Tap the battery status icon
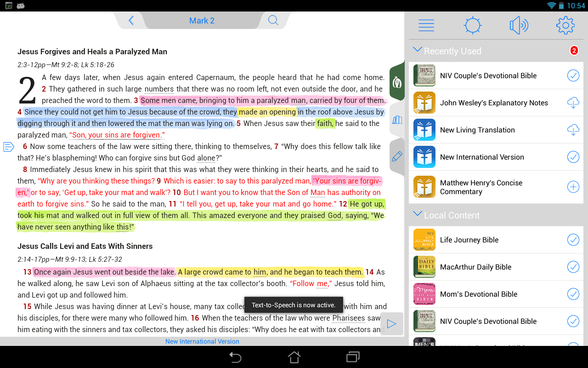This screenshot has height=368, width=588. [561, 6]
